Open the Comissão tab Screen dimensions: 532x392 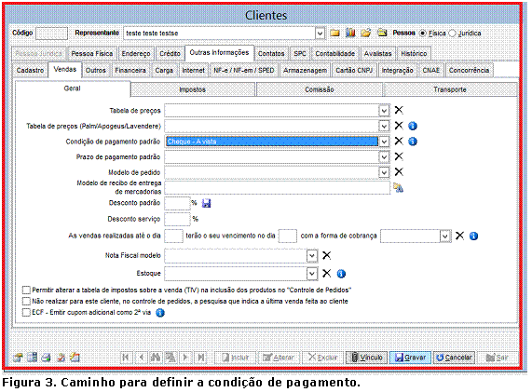(320, 89)
